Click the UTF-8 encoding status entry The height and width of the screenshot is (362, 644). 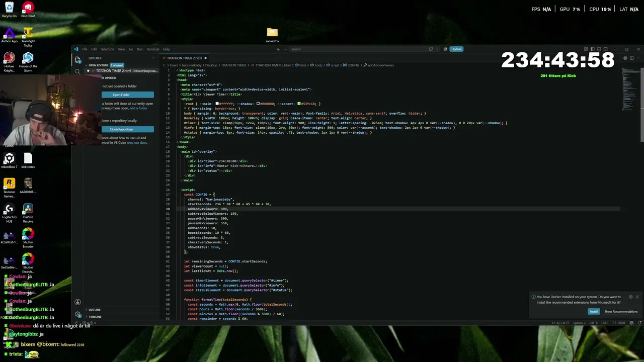point(594,323)
